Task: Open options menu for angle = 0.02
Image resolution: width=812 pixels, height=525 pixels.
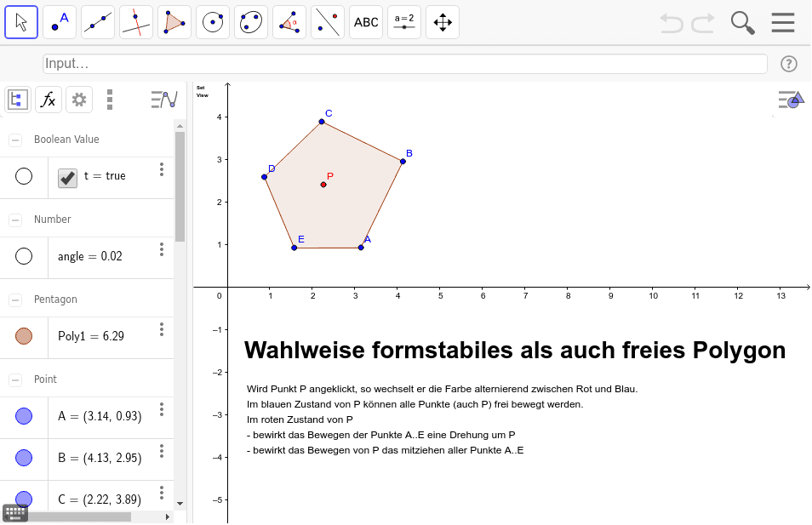Action: click(162, 249)
